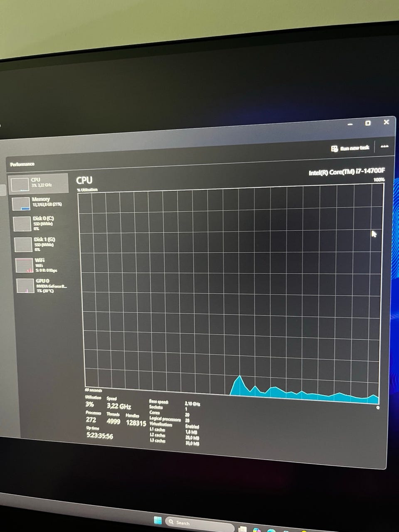Select the Memory item showing 13,7/63,8 GB
This screenshot has height=532, width=399.
(x=39, y=203)
